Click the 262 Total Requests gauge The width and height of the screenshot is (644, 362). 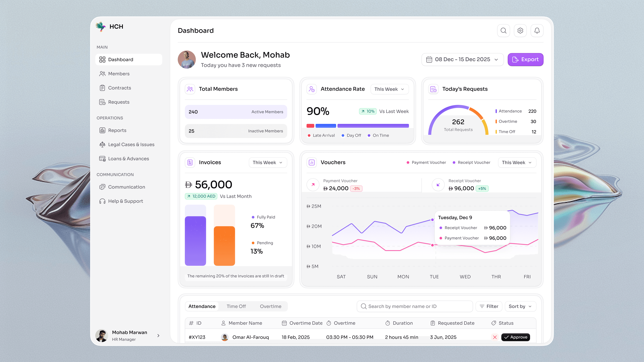click(x=458, y=120)
